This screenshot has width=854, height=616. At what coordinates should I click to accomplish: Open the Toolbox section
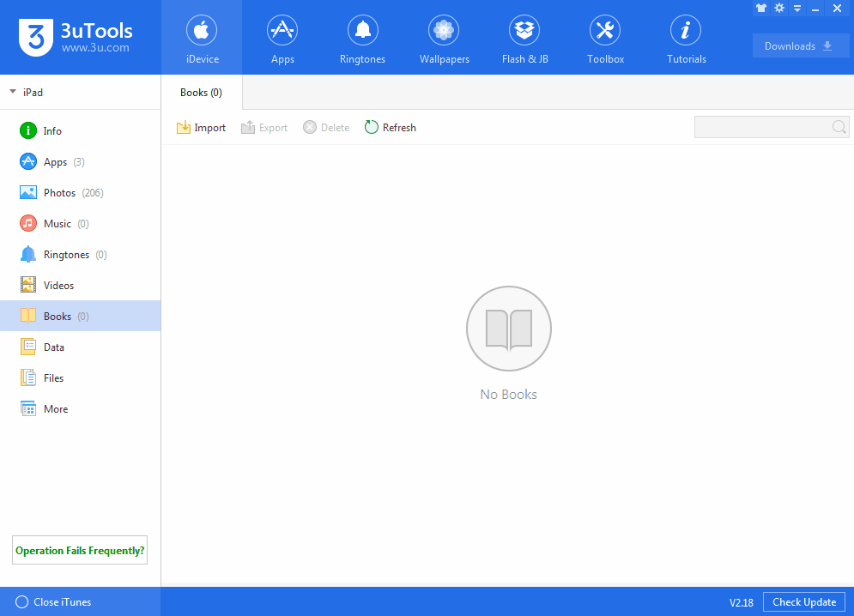605,38
